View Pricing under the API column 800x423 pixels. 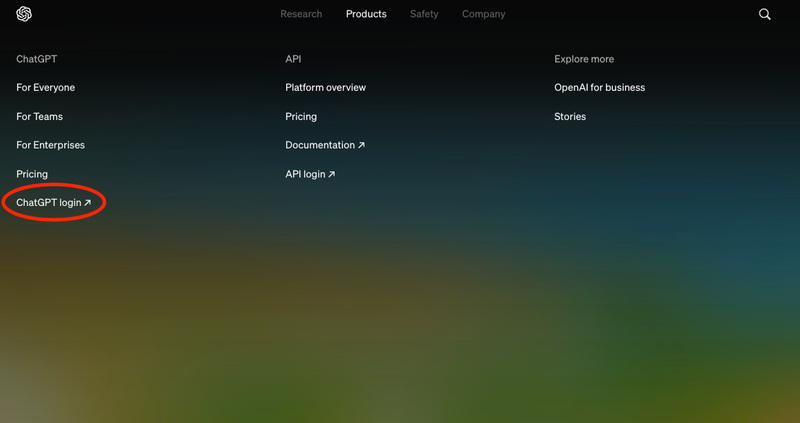pos(301,117)
